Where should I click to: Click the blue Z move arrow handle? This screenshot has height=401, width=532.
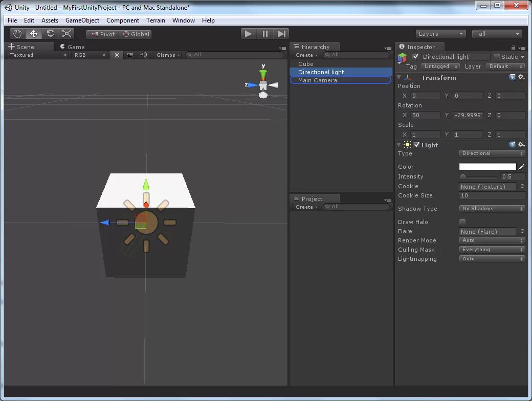pos(105,222)
